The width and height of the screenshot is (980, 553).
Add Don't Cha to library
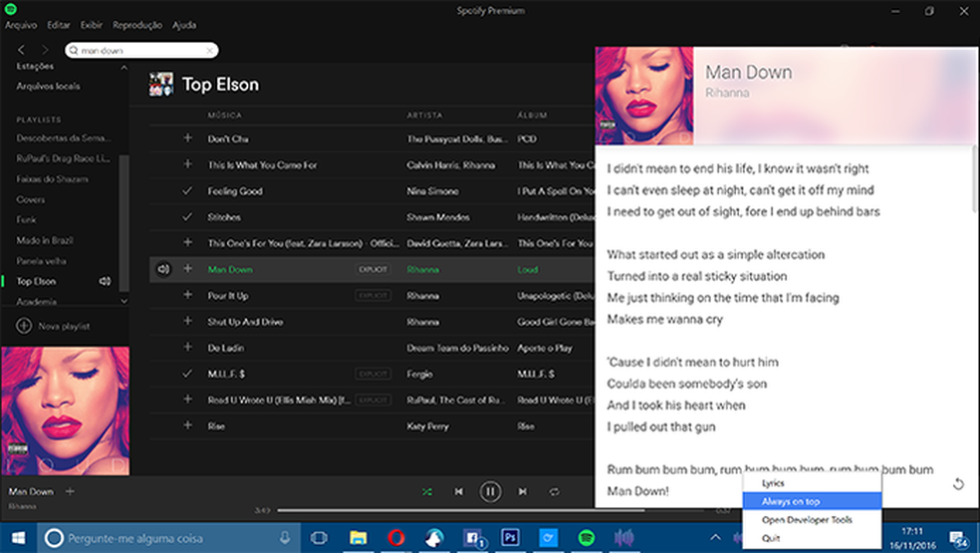[x=187, y=138]
